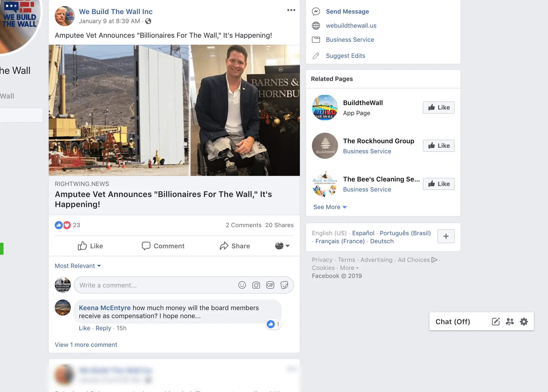Click the emoji icon in comment box
Screen dimensions: 548x392
pos(242,285)
